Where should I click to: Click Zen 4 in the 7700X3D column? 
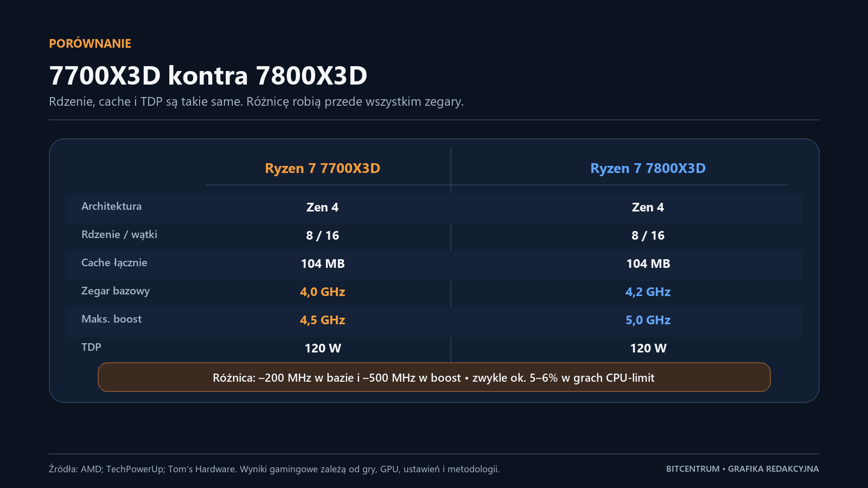[x=322, y=207]
